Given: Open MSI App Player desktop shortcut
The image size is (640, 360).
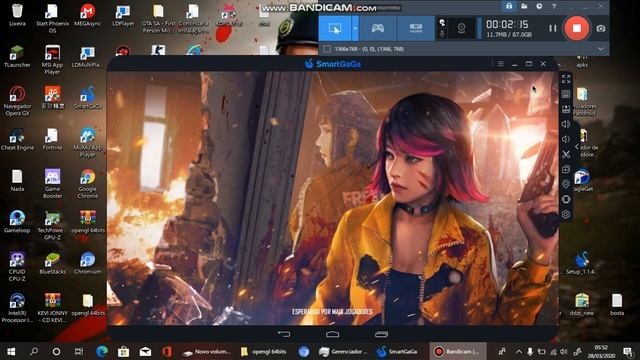Looking at the screenshot, I should pyautogui.click(x=52, y=60).
